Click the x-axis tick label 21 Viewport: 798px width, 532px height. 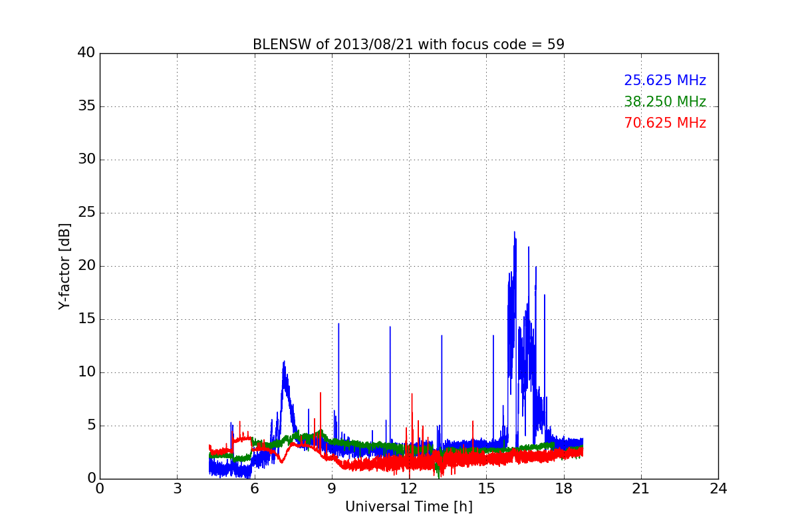(641, 489)
